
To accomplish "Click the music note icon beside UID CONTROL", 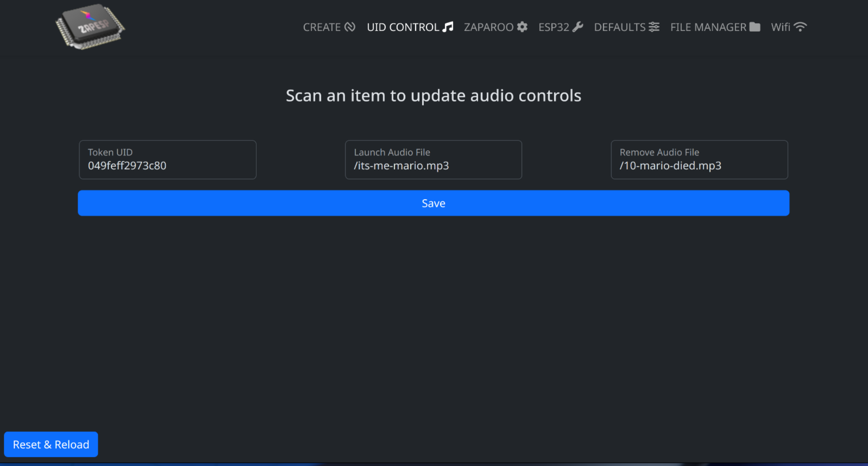I will point(448,27).
